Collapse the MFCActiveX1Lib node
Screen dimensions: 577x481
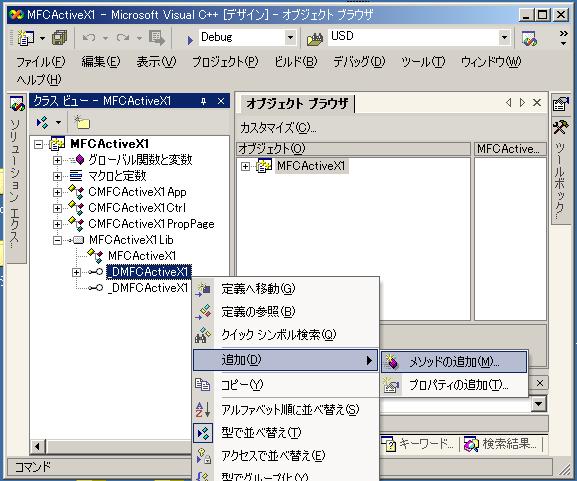click(x=57, y=240)
